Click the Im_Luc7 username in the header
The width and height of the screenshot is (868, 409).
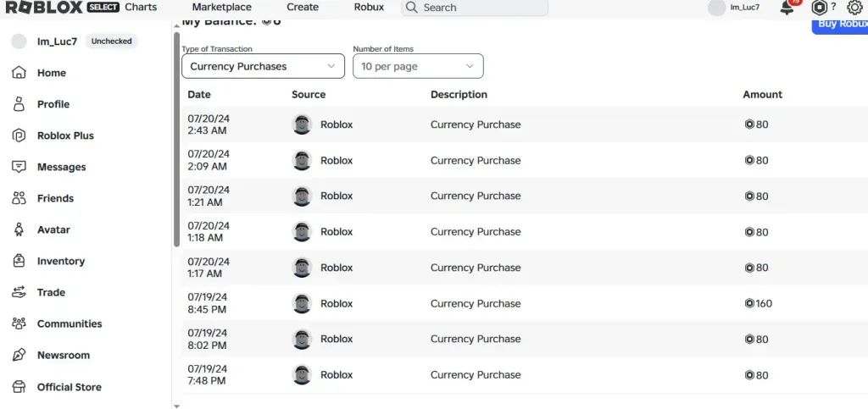(744, 8)
